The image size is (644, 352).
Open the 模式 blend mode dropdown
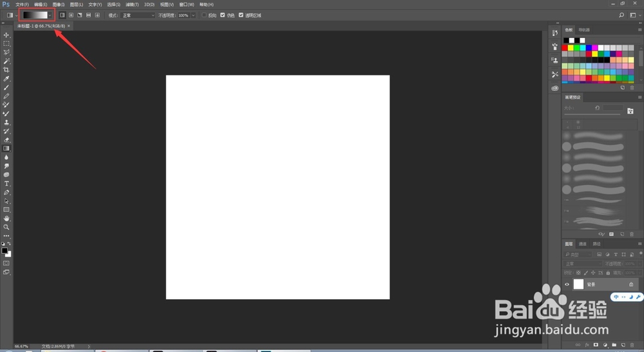coord(138,15)
